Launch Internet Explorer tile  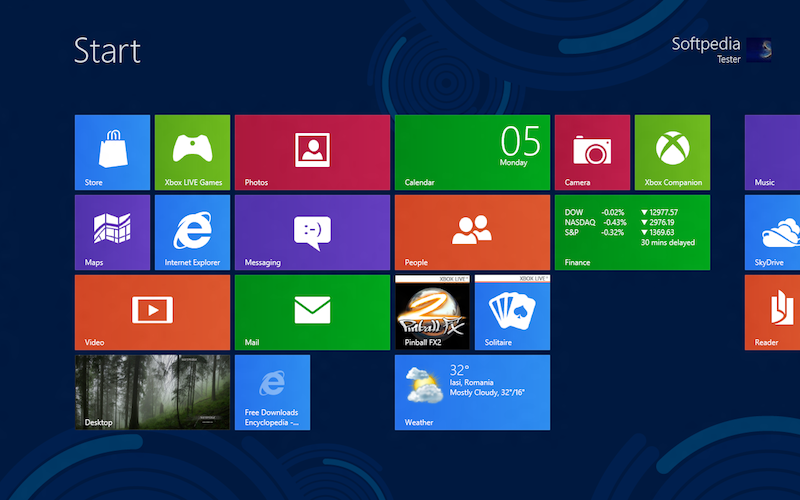tap(192, 233)
